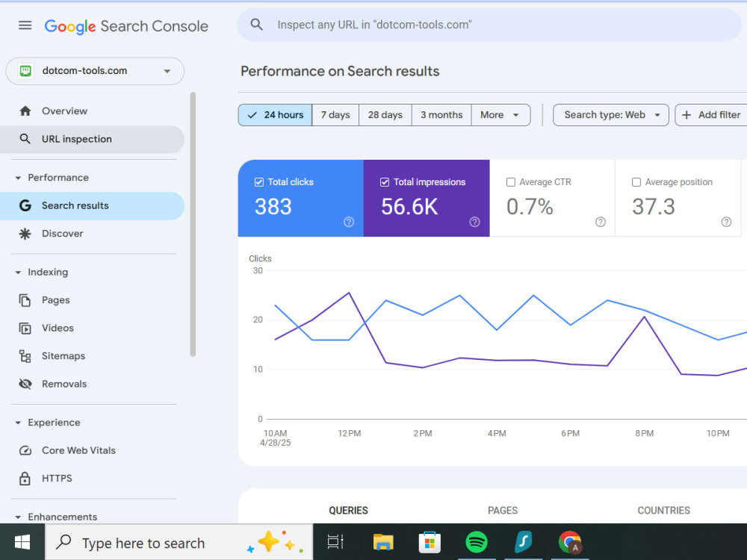Viewport: 747px width, 560px height.
Task: Click the Pages document icon
Action: pos(25,300)
